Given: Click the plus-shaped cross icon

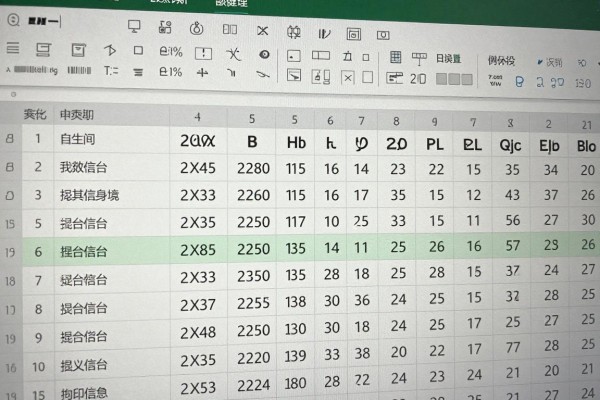Looking at the screenshot, I should [x=202, y=72].
